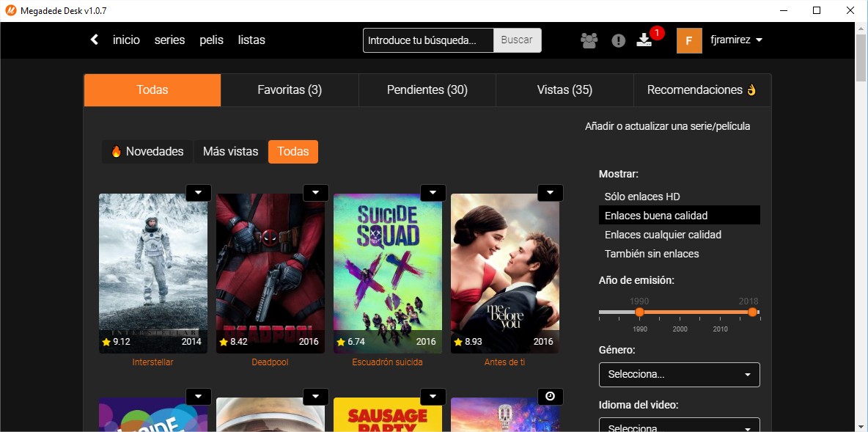Open the Recomendaciones tab
Viewport: 868px width, 432px height.
point(702,89)
